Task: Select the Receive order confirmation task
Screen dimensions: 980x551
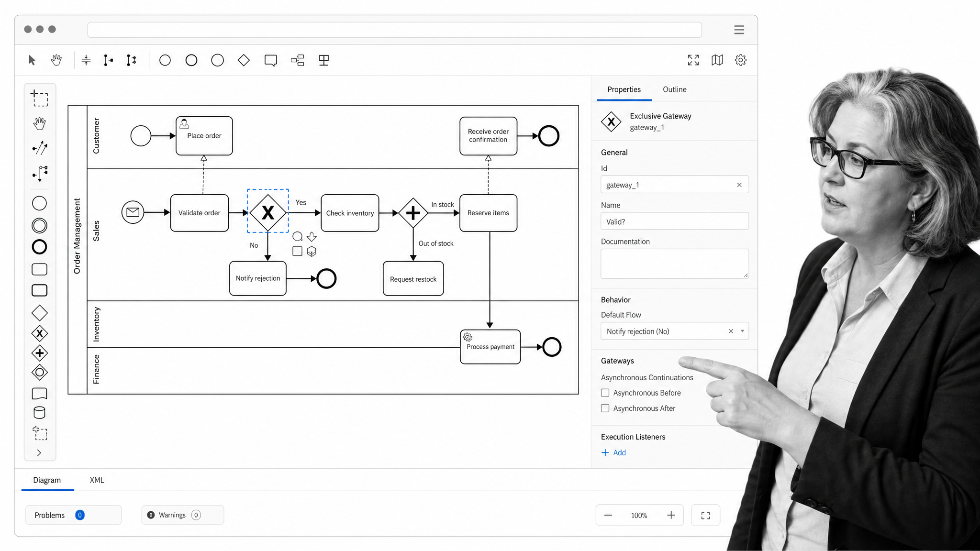Action: 489,136
